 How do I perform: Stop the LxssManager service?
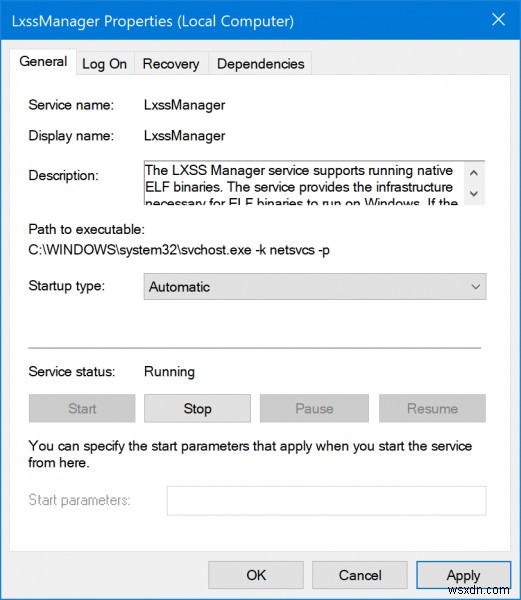[x=197, y=409]
